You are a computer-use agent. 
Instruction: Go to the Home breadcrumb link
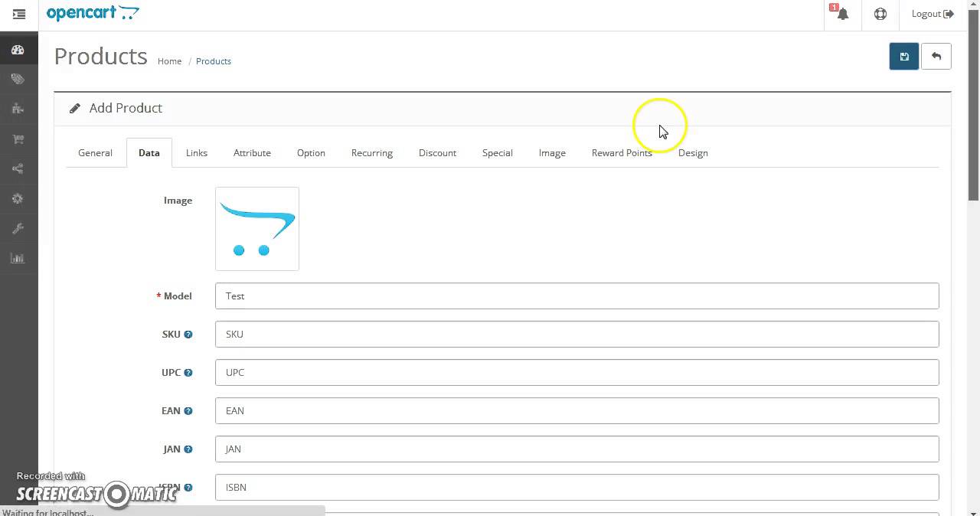point(169,61)
